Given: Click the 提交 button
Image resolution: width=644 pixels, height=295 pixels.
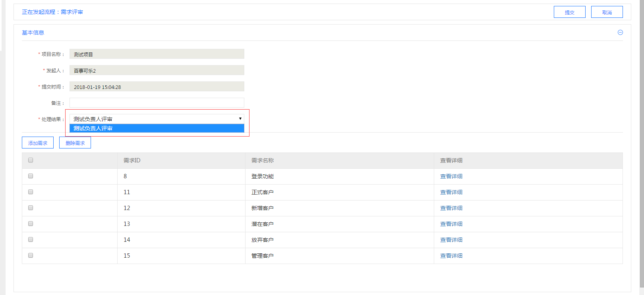Looking at the screenshot, I should pyautogui.click(x=569, y=12).
